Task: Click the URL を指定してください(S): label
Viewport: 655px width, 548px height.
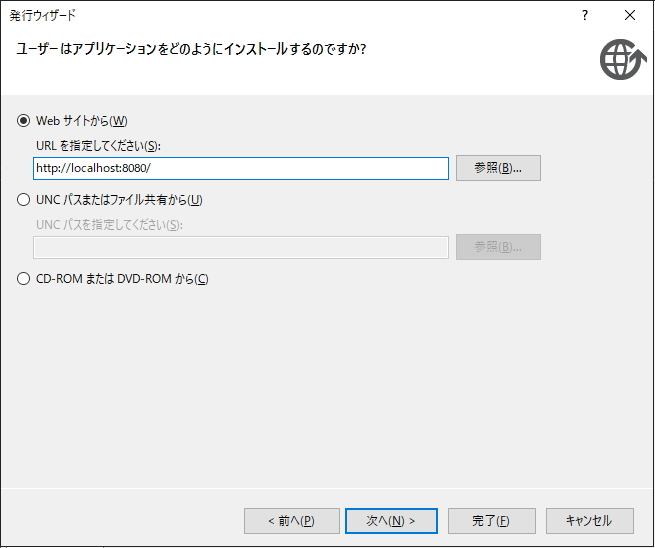Action: pos(99,146)
